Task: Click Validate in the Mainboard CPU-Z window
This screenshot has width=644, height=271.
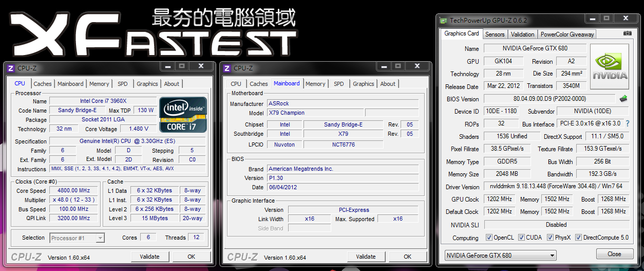Action: coord(366,257)
